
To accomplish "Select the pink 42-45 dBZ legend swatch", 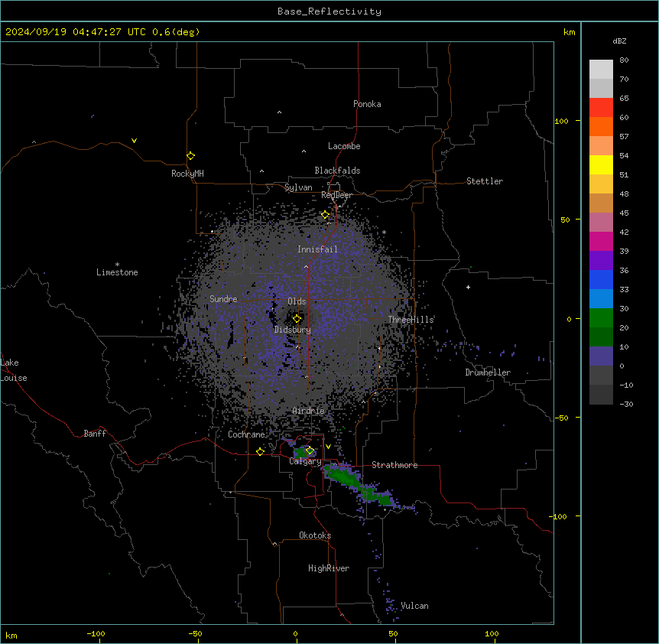I will 601,222.
